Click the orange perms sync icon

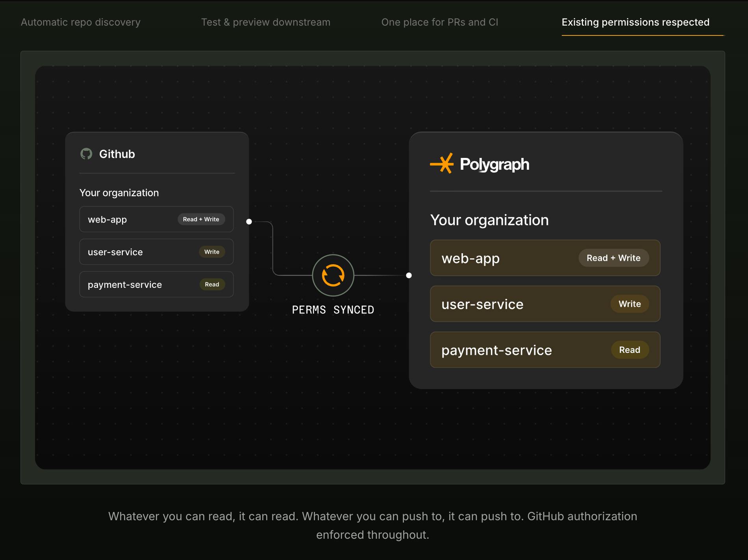click(333, 275)
